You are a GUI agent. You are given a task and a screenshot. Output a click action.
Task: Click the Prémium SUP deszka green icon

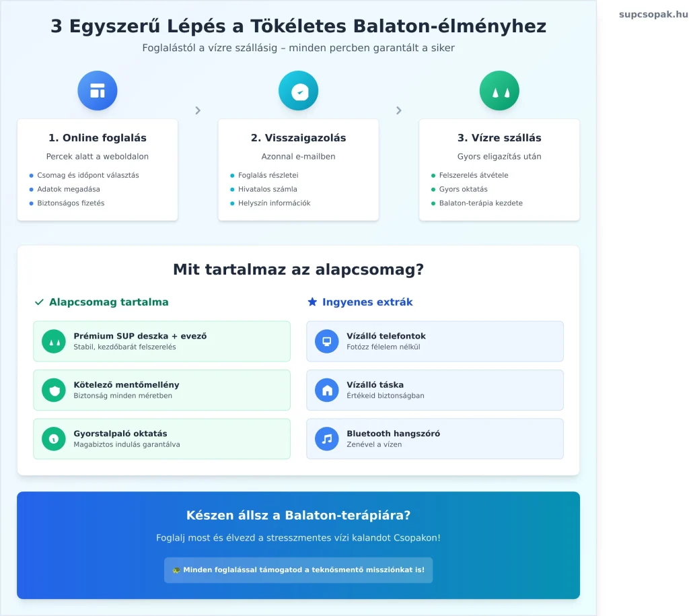[x=54, y=341]
